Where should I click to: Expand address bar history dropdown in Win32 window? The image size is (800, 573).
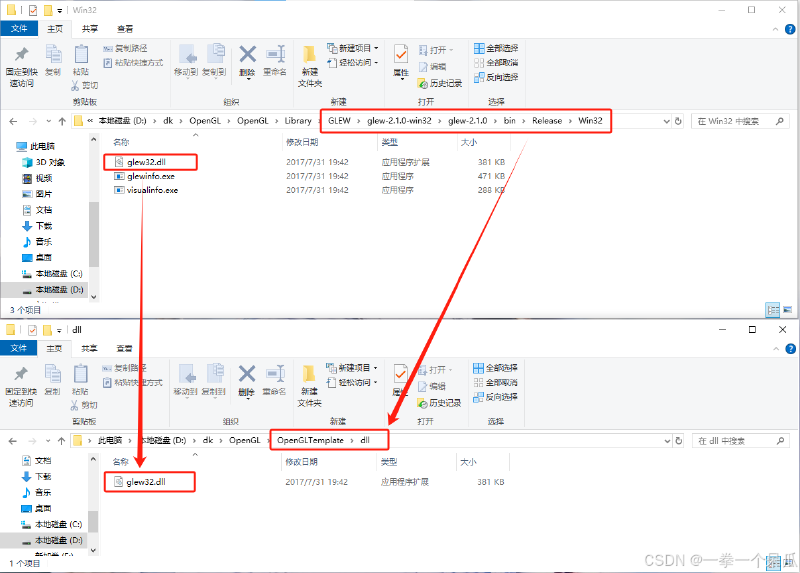666,121
